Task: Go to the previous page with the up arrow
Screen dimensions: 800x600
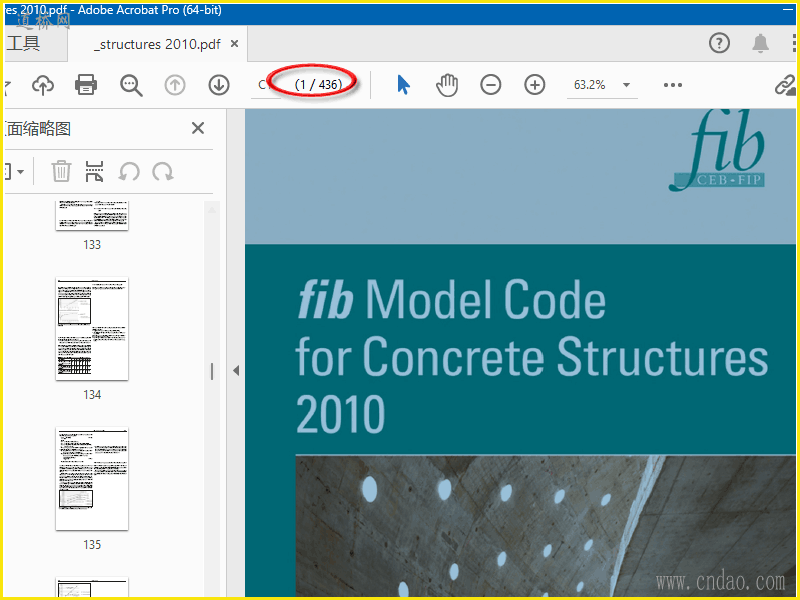Action: (175, 85)
